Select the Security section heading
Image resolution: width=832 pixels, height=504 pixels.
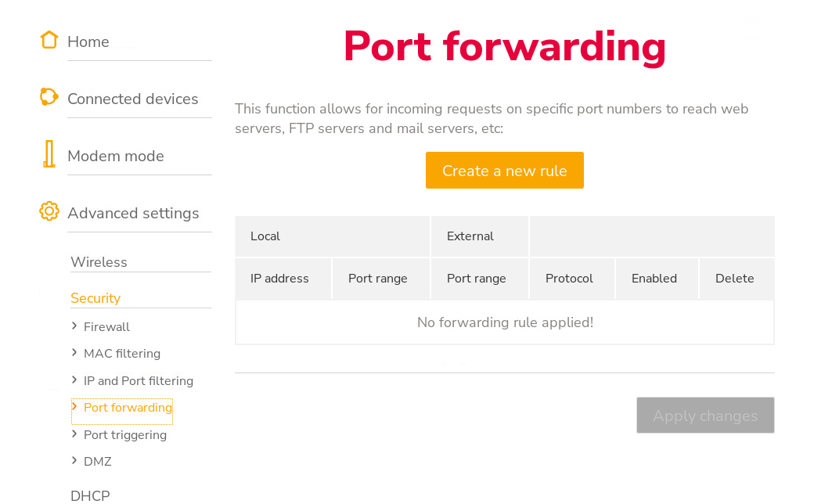[x=95, y=298]
